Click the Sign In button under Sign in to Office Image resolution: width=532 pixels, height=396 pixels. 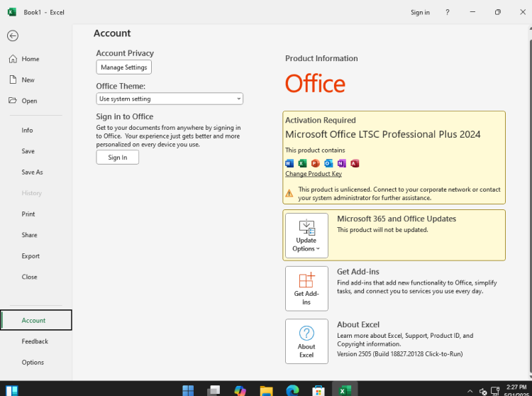pos(117,158)
